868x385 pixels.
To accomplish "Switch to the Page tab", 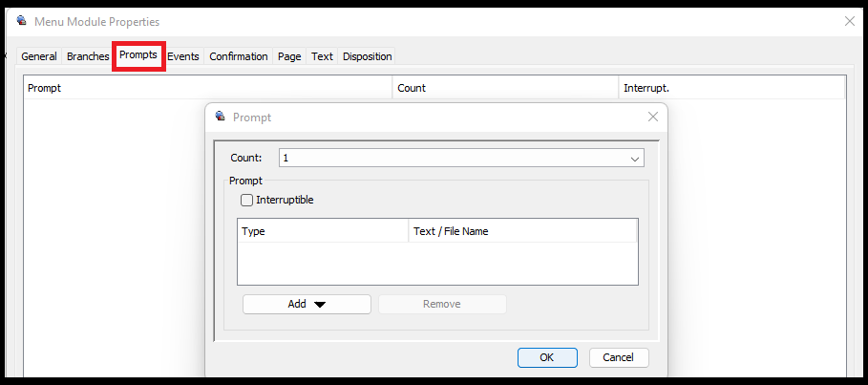I will coord(289,56).
